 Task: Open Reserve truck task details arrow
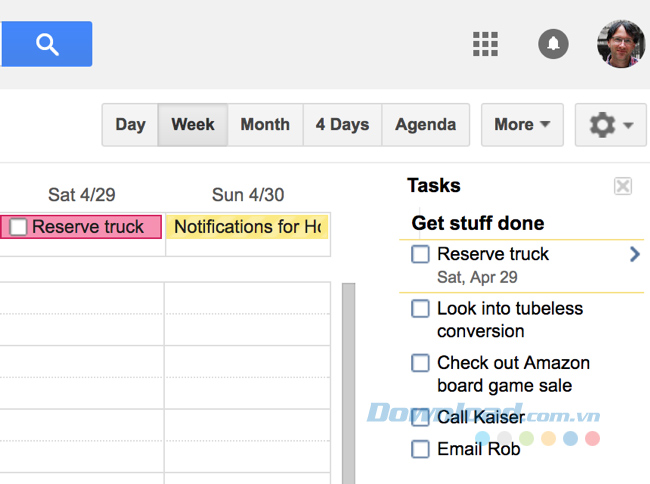pos(634,255)
